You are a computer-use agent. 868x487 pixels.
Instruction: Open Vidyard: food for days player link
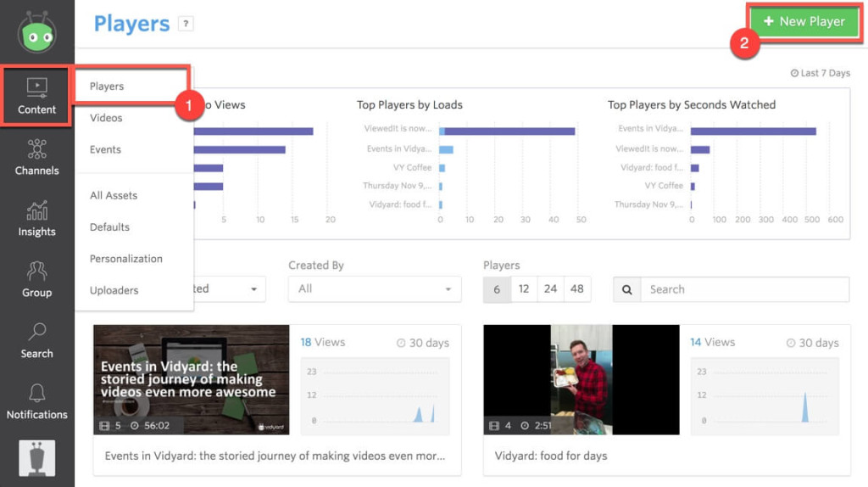point(551,456)
